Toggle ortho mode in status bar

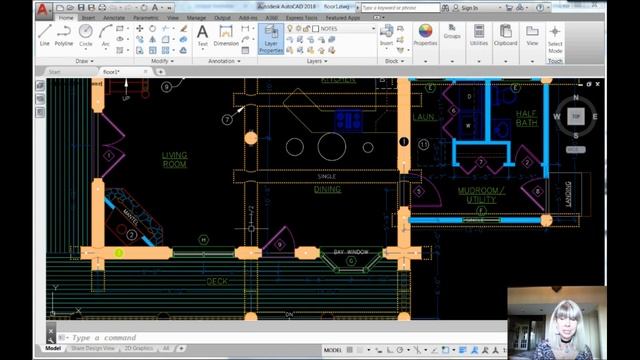click(390, 350)
